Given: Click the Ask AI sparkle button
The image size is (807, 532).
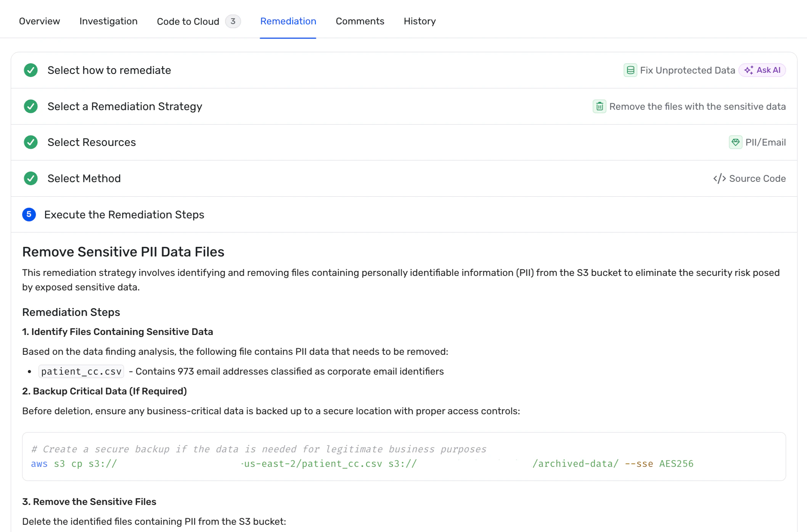Looking at the screenshot, I should (x=762, y=70).
